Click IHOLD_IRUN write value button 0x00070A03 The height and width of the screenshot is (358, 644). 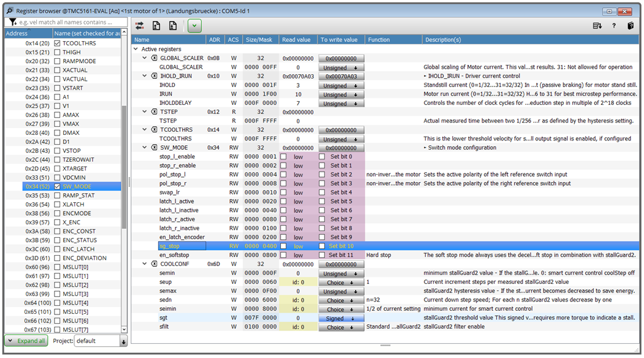point(341,77)
